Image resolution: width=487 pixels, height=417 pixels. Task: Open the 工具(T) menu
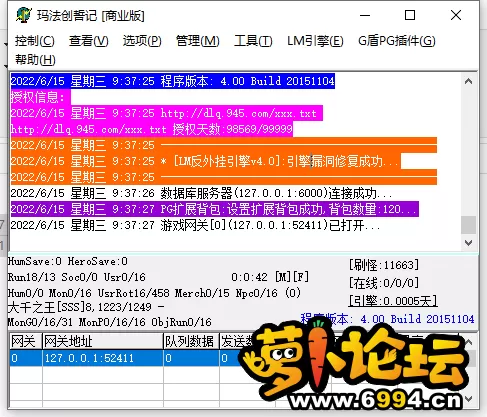click(253, 41)
